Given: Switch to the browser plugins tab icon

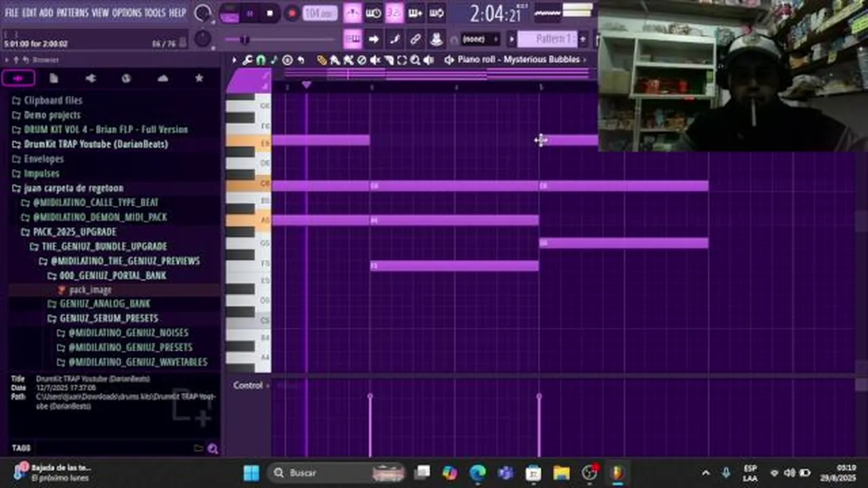Looking at the screenshot, I should (x=90, y=79).
